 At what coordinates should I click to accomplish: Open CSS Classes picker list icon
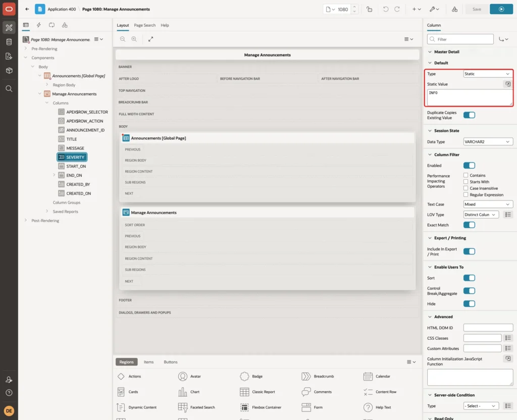tap(508, 338)
